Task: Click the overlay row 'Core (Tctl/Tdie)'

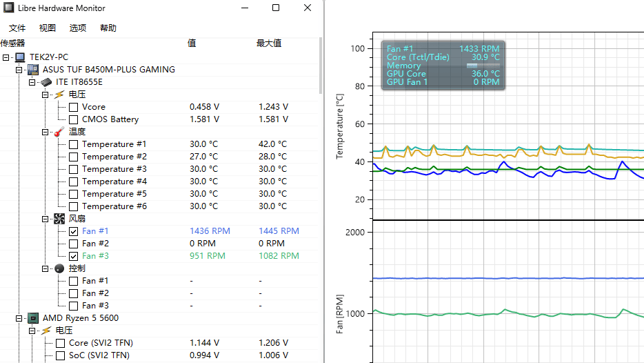Action: tap(443, 57)
